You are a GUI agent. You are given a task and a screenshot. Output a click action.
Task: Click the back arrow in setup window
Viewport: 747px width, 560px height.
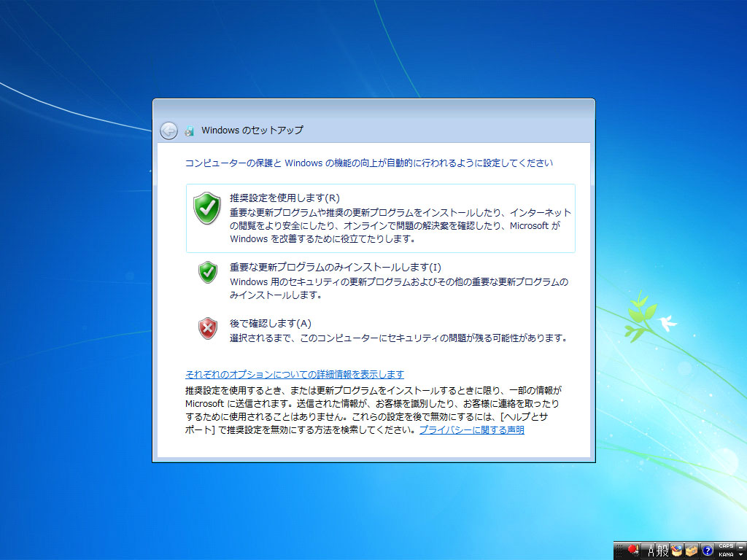tap(169, 131)
